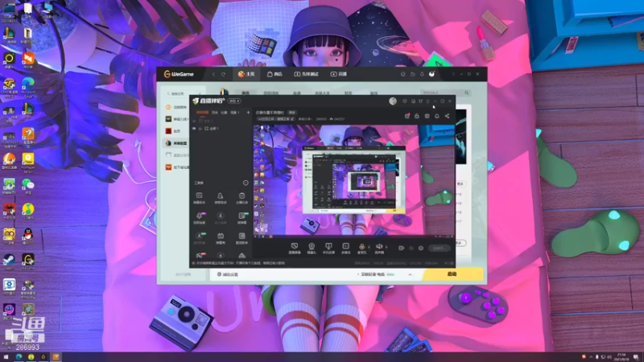The width and height of the screenshot is (644, 362).
Task: Open the WeGame desktop shortcut
Action: (28, 261)
